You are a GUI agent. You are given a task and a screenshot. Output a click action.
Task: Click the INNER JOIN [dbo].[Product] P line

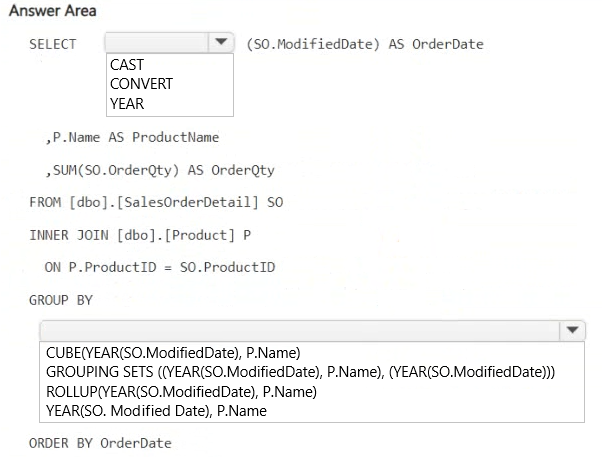point(140,235)
